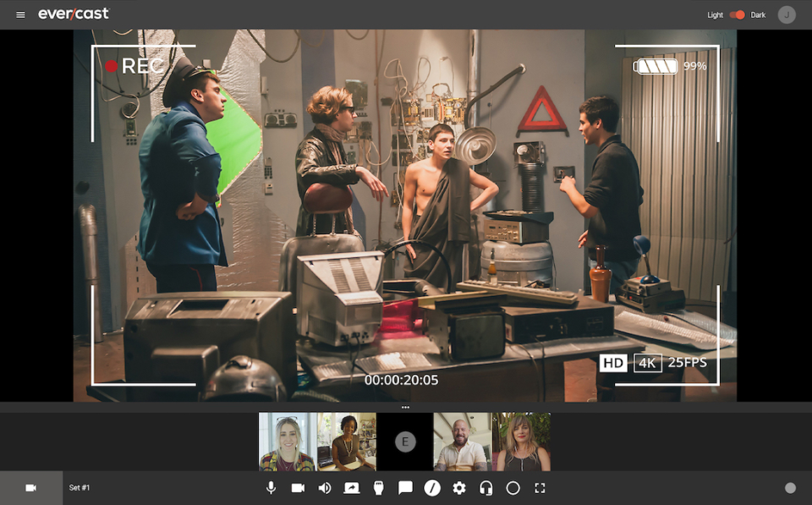Click the cable connector stream icon
Image resolution: width=812 pixels, height=505 pixels.
(x=379, y=488)
